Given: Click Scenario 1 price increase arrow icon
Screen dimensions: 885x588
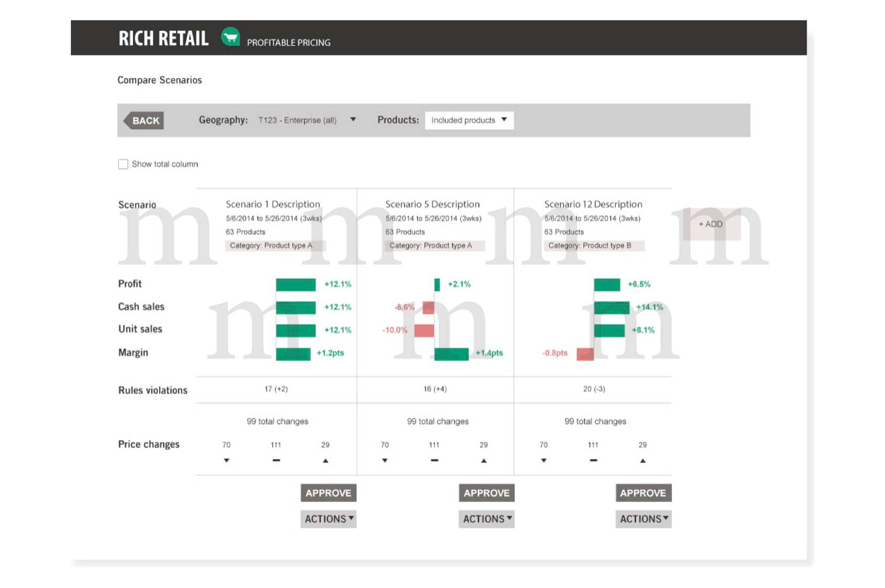Looking at the screenshot, I should tap(326, 460).
